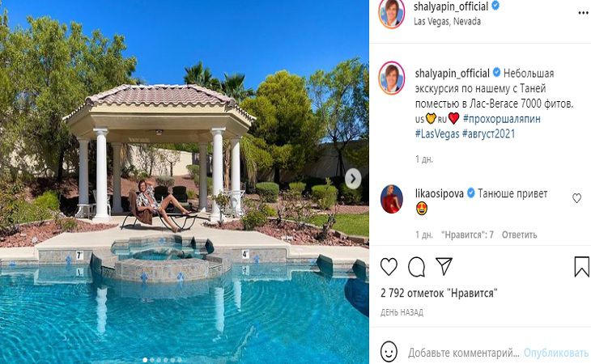Focus the Добавьте комментарий input field

tap(464, 353)
